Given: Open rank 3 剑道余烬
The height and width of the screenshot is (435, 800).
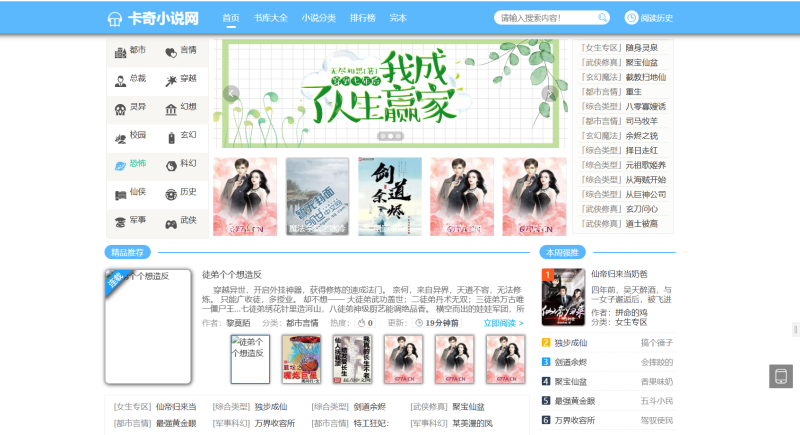Looking at the screenshot, I should click(x=571, y=362).
